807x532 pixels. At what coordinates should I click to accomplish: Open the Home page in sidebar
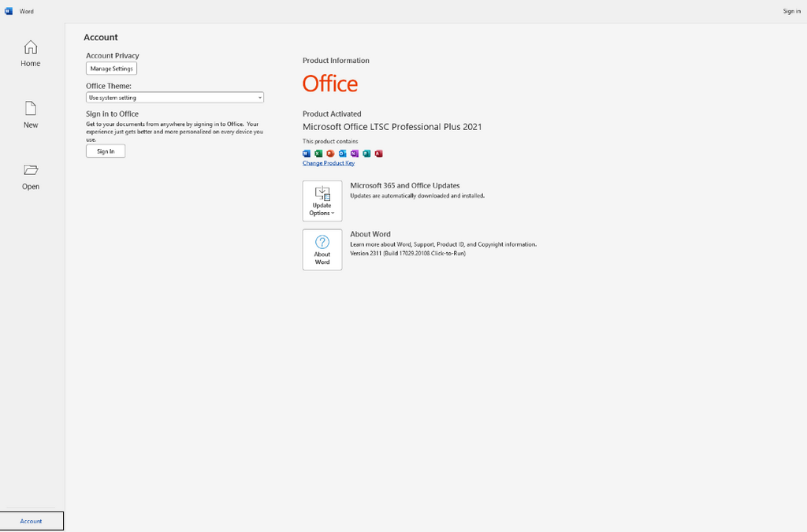coord(31,54)
